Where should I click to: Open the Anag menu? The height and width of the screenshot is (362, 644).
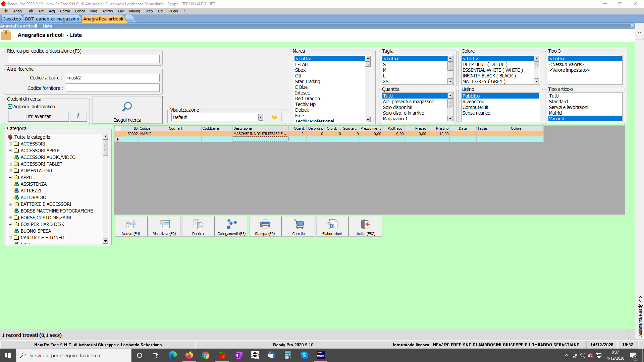[17, 11]
